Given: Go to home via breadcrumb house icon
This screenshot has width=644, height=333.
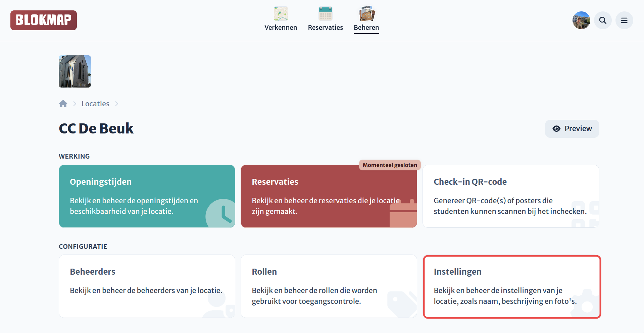Looking at the screenshot, I should pos(63,104).
